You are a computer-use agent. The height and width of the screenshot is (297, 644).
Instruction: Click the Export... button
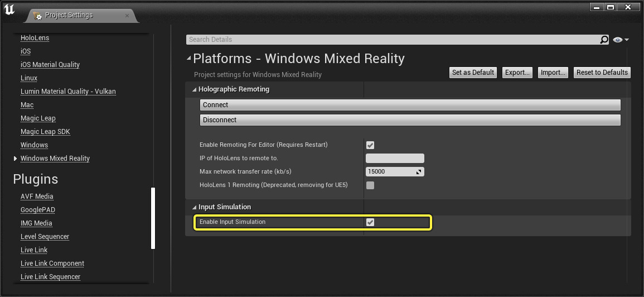(x=517, y=73)
